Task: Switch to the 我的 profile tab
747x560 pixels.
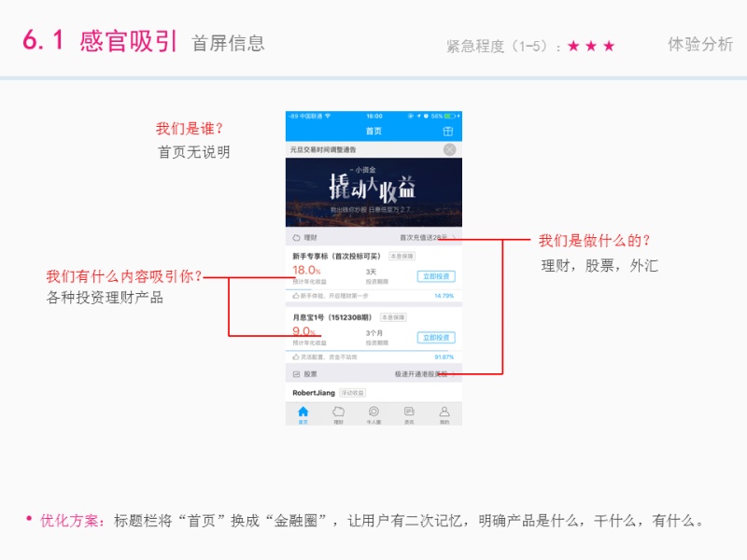Action: tap(444, 413)
